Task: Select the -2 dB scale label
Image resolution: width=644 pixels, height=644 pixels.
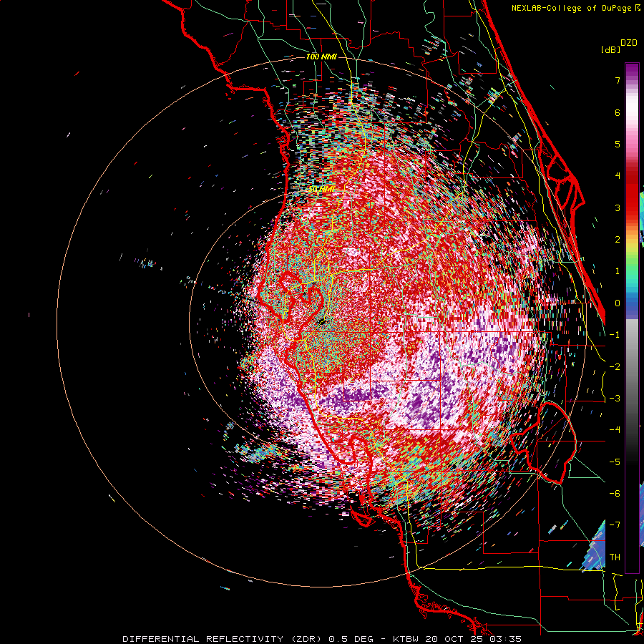Action: (x=615, y=367)
